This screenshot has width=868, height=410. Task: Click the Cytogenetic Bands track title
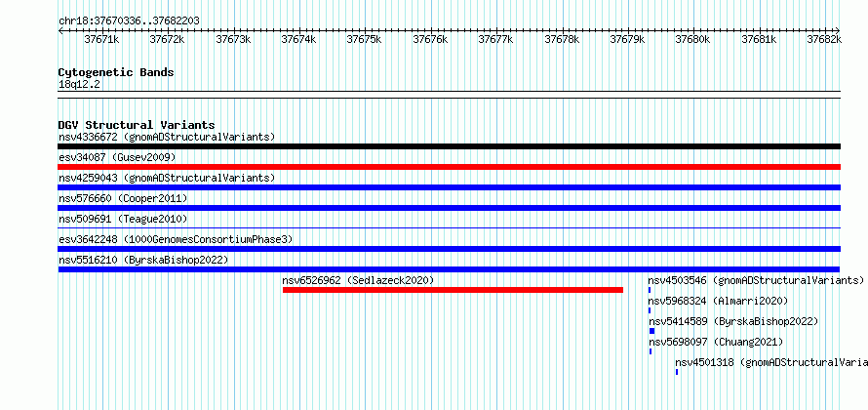116,72
